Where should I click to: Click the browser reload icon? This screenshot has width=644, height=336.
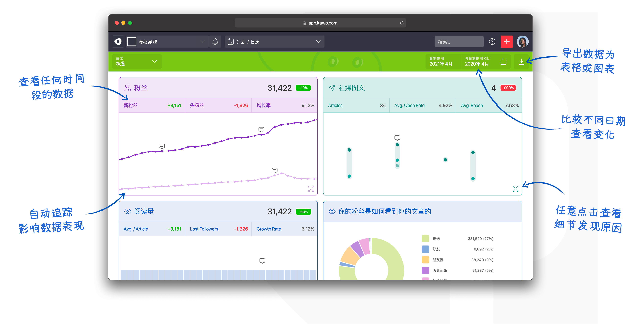pos(402,23)
